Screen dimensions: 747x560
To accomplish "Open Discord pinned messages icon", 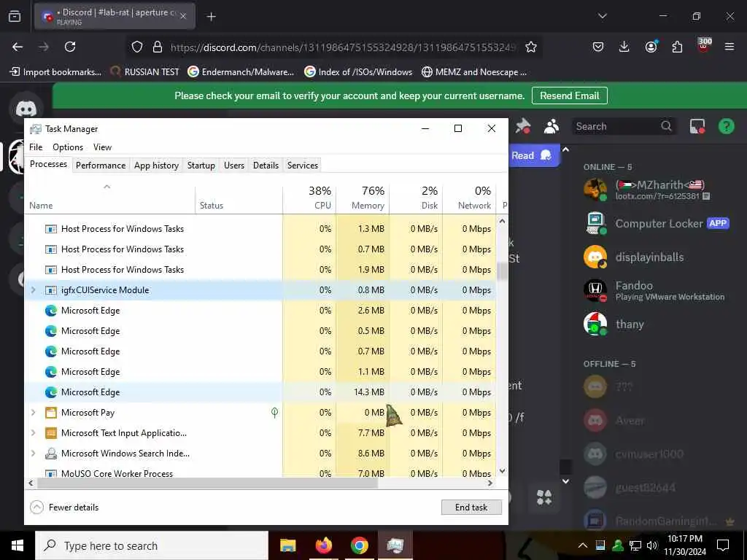I will pos(522,126).
